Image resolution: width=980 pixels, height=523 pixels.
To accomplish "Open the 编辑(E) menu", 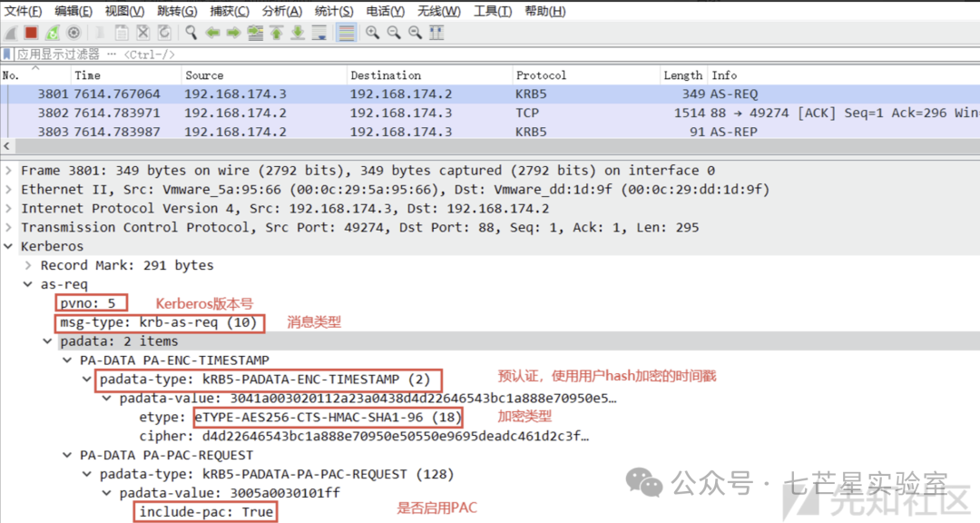I will click(73, 11).
